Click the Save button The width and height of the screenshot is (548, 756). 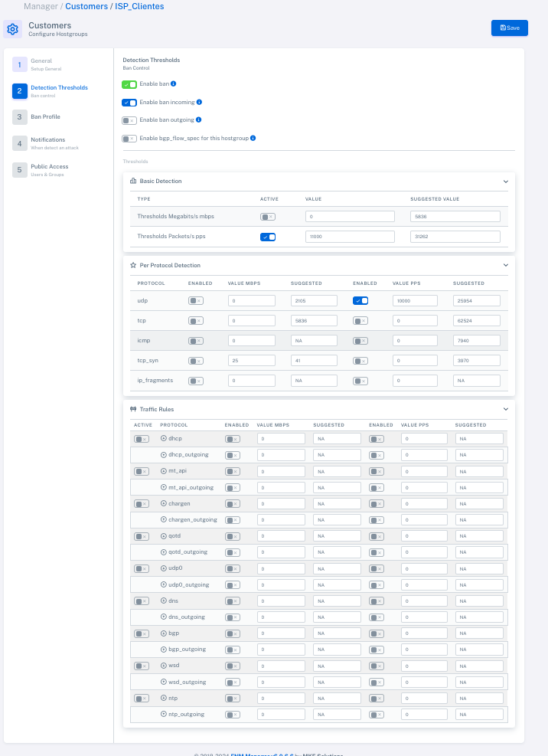(509, 28)
